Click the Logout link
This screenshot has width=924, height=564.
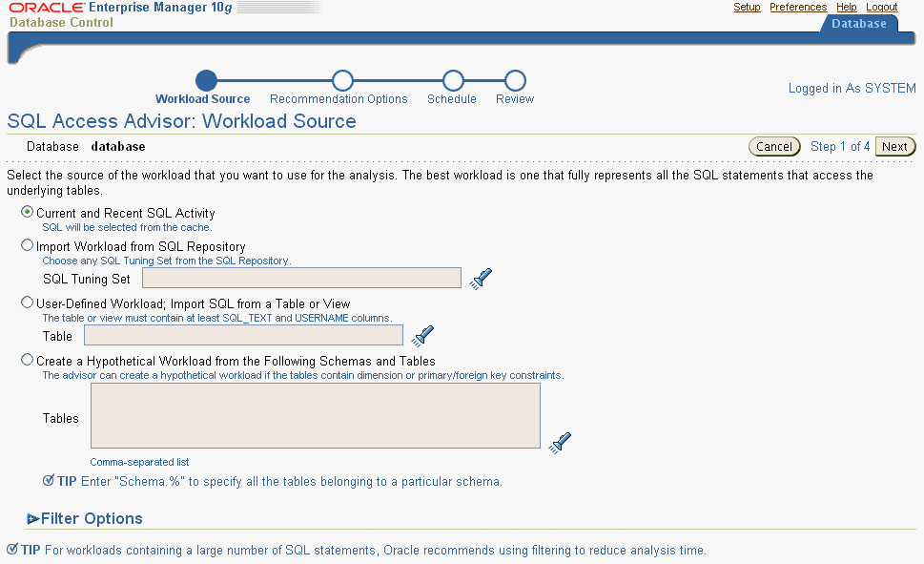point(881,7)
